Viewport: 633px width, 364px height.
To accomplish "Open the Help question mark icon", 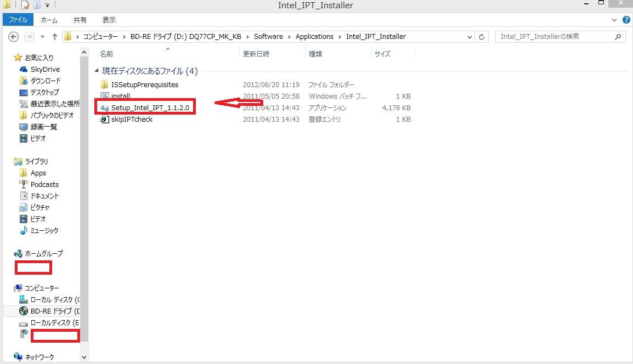I will click(626, 20).
